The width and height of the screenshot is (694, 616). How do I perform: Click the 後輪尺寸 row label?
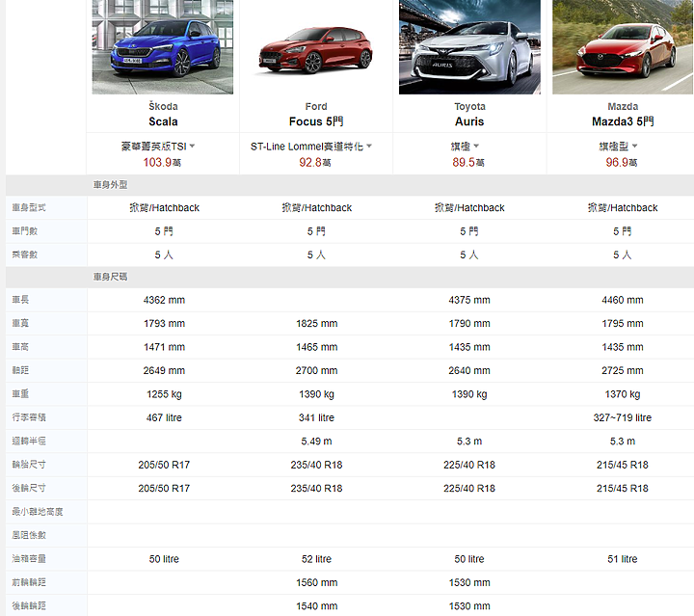coord(29,488)
